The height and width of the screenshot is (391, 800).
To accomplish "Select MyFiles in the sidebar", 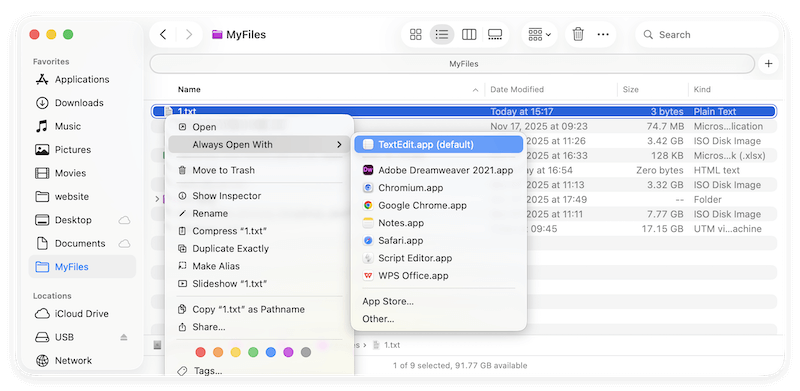I will point(82,267).
